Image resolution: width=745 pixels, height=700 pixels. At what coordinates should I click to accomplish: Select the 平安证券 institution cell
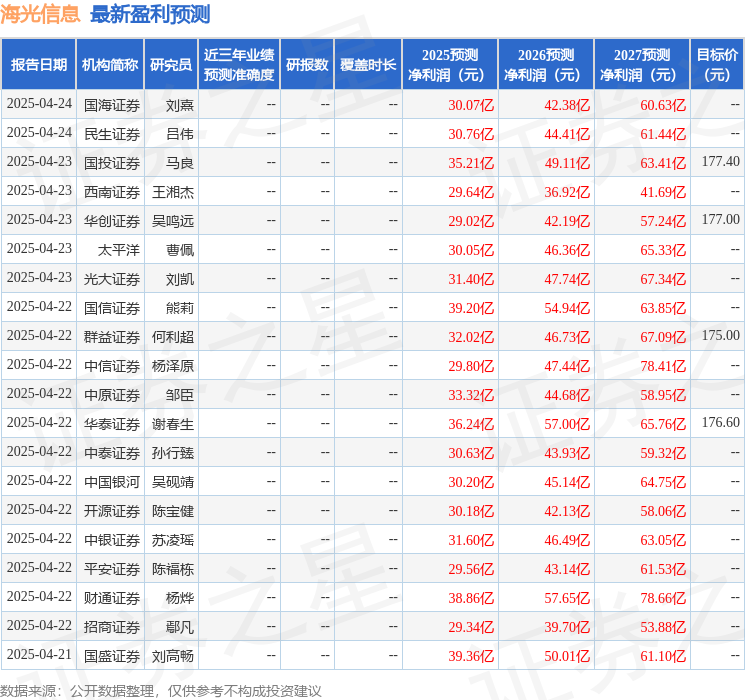point(112,569)
